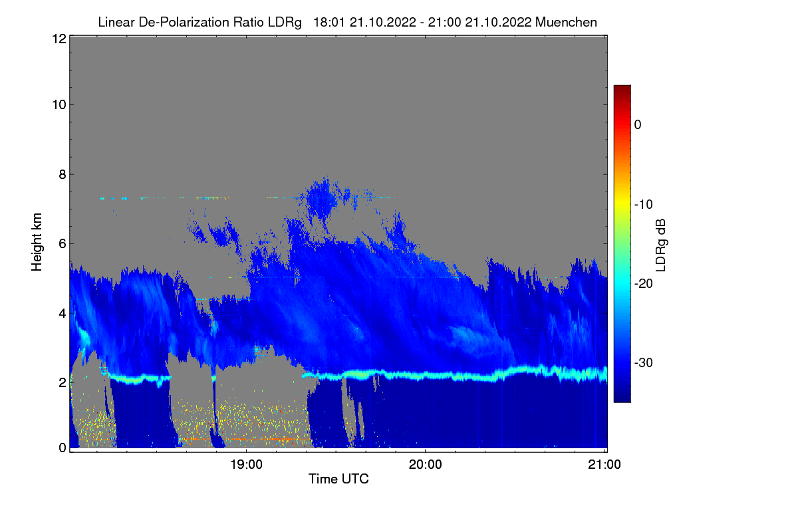
Task: Click the '21:00' time tick label
Action: click(605, 464)
